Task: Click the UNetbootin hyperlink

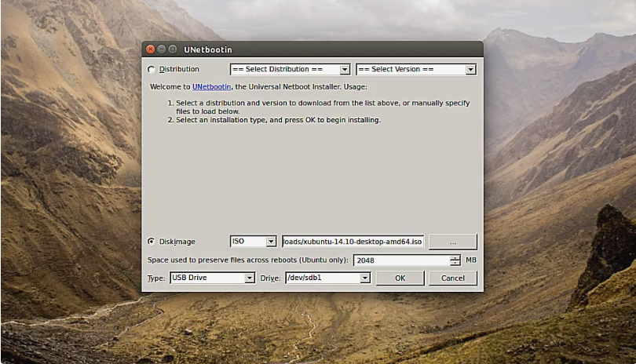Action: click(x=211, y=87)
